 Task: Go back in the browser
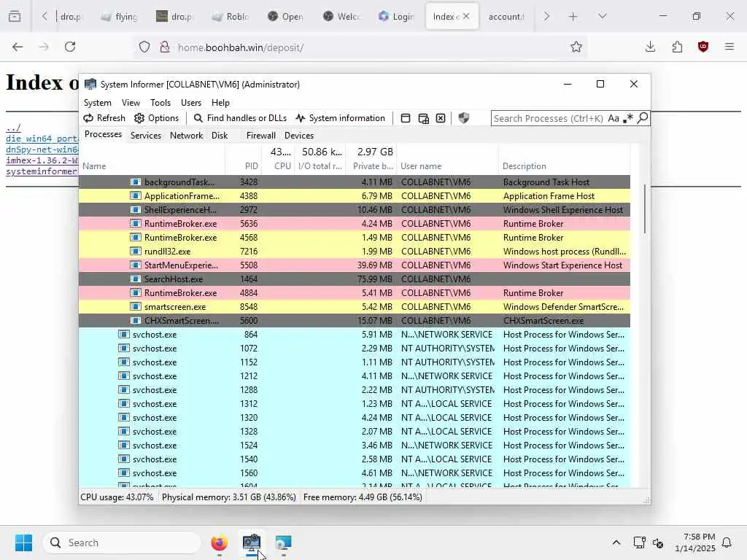pos(18,47)
